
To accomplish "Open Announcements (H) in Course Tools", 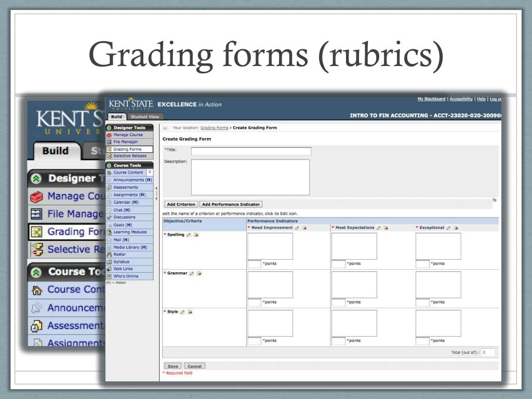I will pyautogui.click(x=132, y=180).
